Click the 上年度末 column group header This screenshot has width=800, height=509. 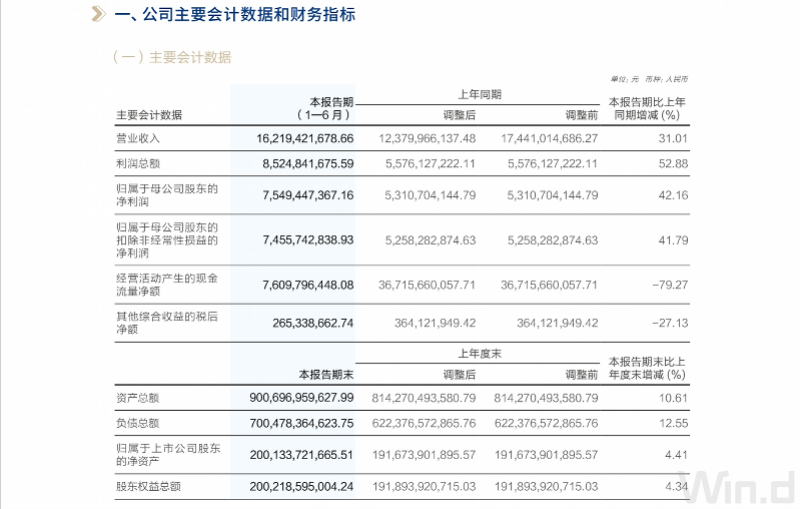pyautogui.click(x=479, y=353)
